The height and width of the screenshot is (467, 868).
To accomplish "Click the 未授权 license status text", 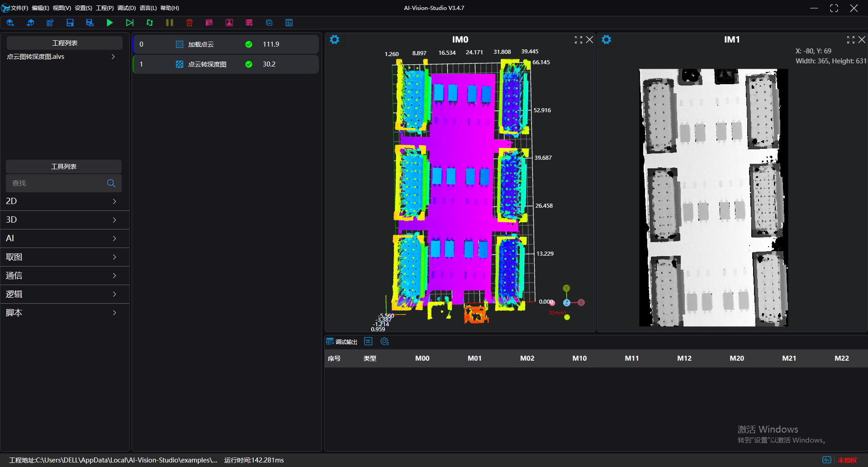I will [x=847, y=460].
